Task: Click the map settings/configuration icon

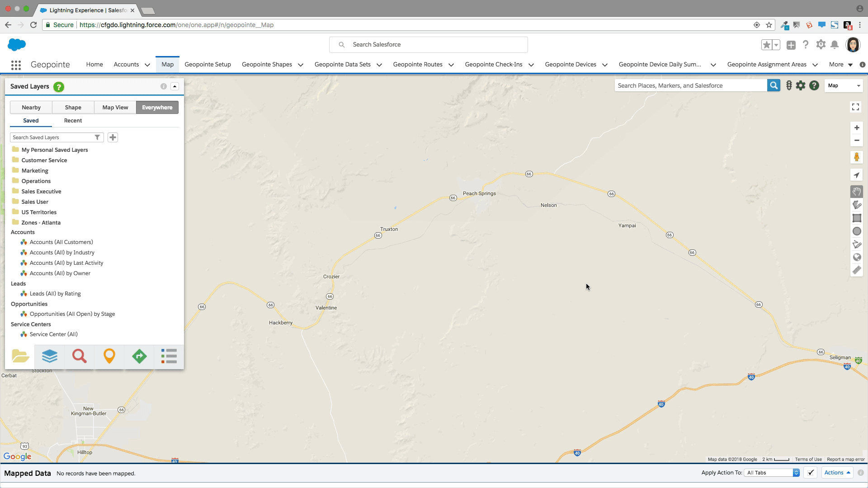Action: pyautogui.click(x=801, y=85)
